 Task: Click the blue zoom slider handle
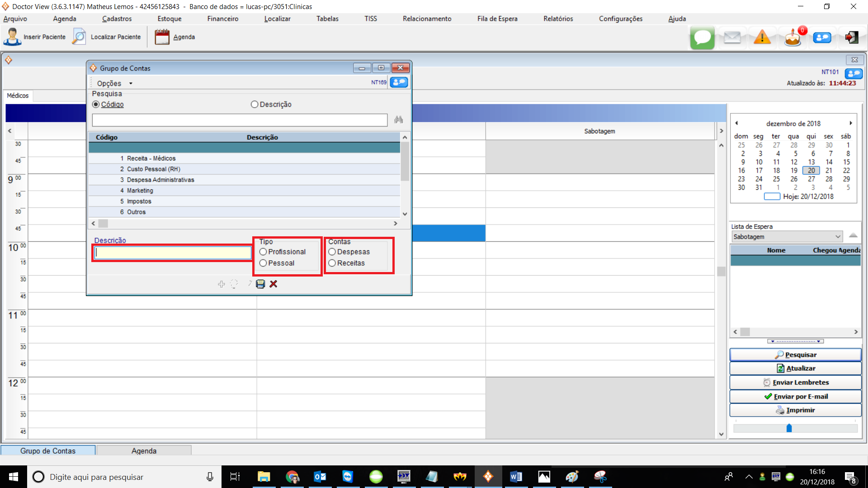coord(789,428)
